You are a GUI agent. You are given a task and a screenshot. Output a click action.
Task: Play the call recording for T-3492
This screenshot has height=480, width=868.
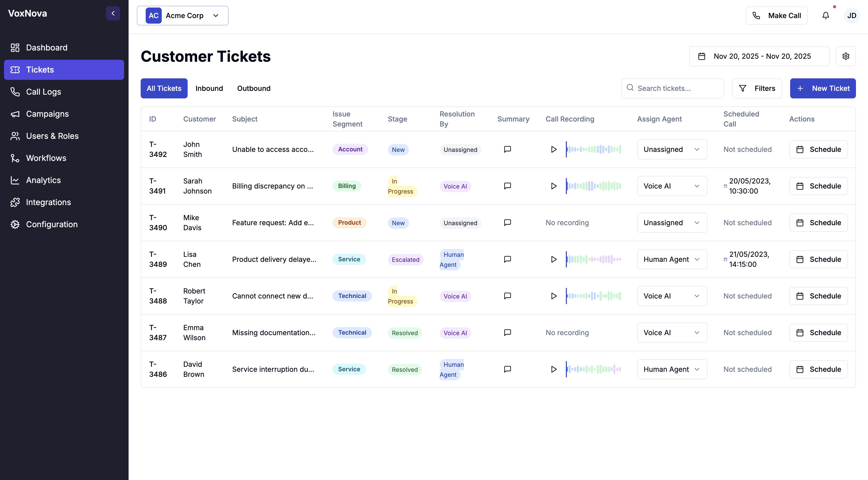[x=553, y=149]
